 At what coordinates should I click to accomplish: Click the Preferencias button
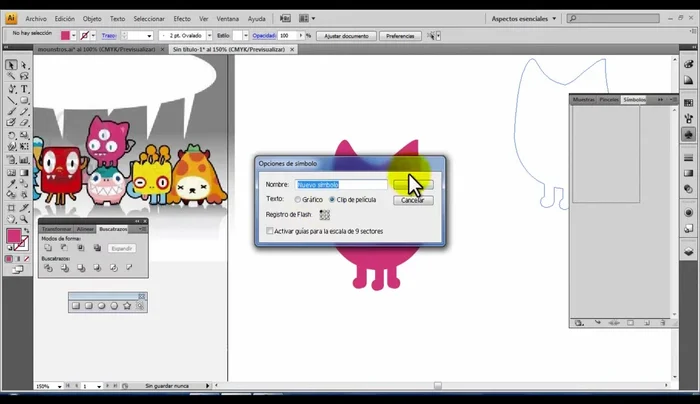pos(400,35)
